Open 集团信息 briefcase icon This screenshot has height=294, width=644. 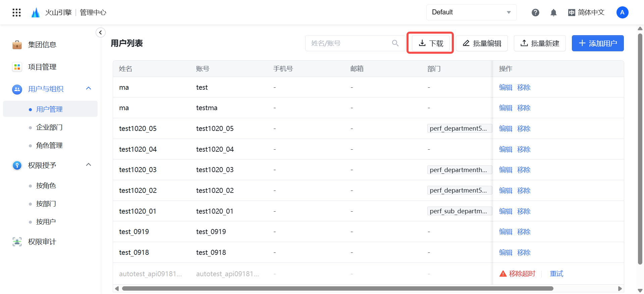tap(17, 45)
